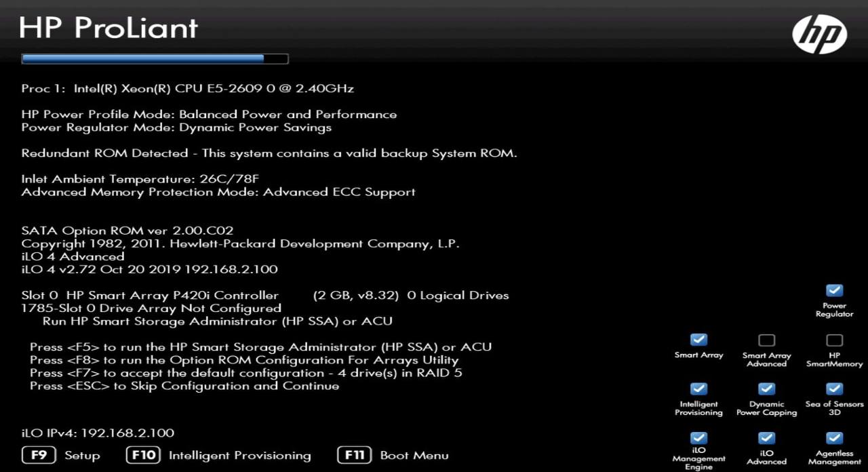Select the Press <F5> HP SSA option line
The width and height of the screenshot is (868, 472).
click(x=260, y=347)
